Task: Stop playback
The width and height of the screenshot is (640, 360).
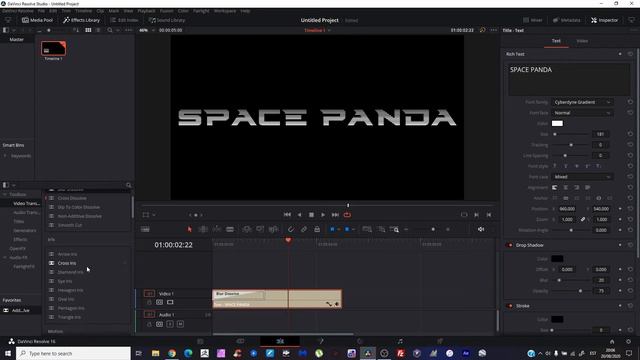Action: pos(311,215)
